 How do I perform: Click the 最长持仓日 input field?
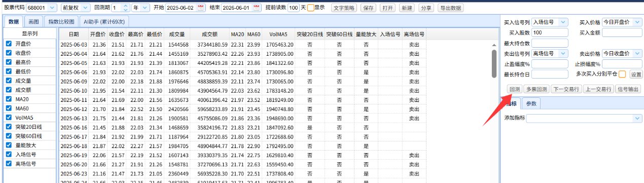click(550, 74)
